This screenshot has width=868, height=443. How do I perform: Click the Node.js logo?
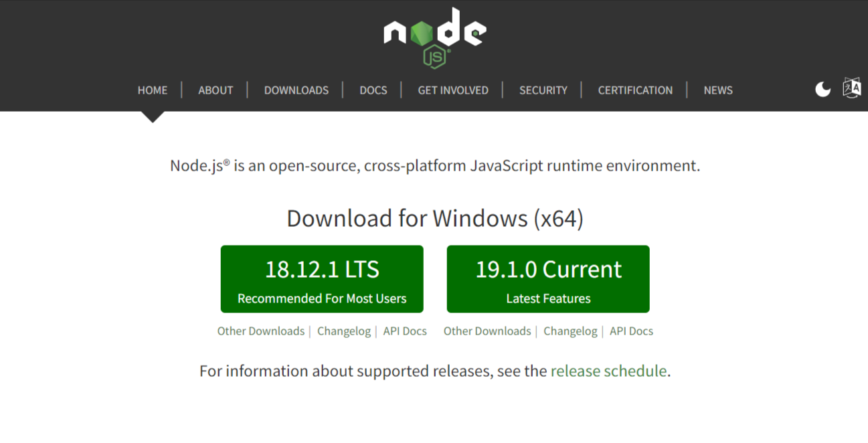coord(435,37)
